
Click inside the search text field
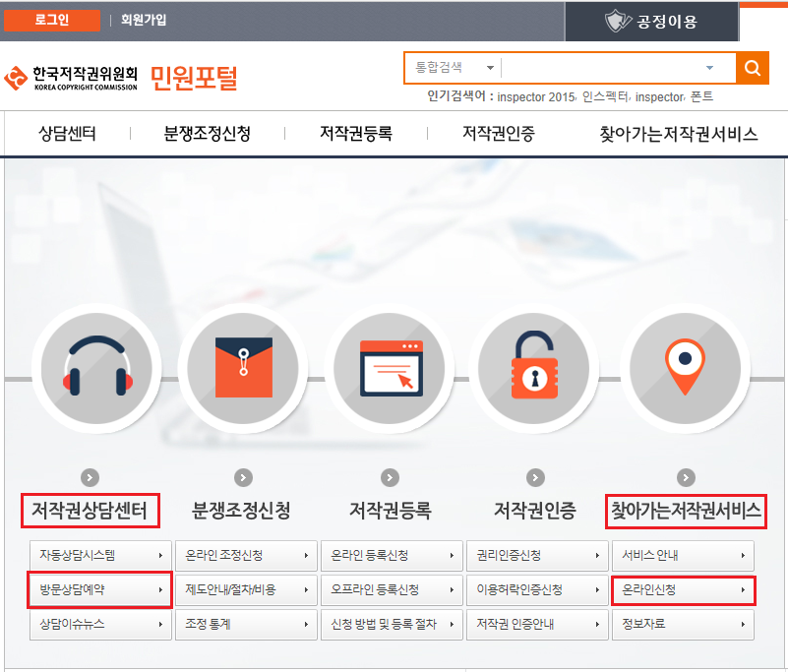pos(600,68)
